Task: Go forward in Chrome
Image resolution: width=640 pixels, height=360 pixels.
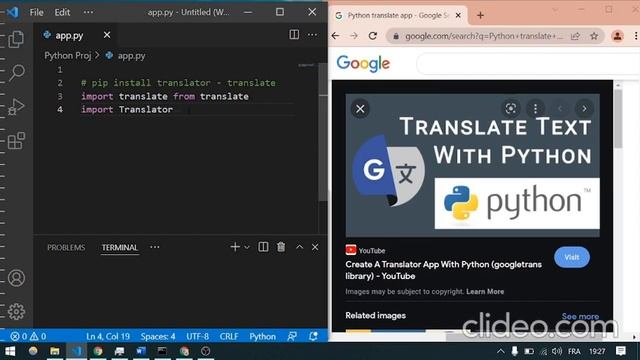Action: pos(354,36)
